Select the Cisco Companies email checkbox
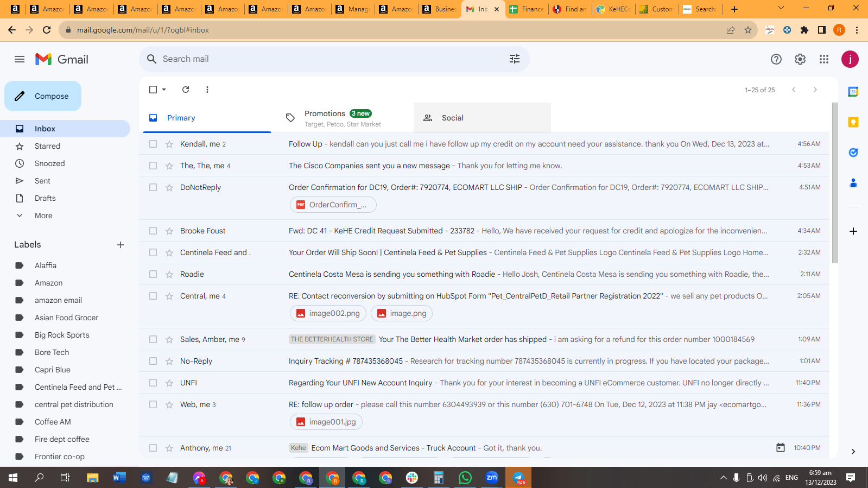 pos(153,166)
